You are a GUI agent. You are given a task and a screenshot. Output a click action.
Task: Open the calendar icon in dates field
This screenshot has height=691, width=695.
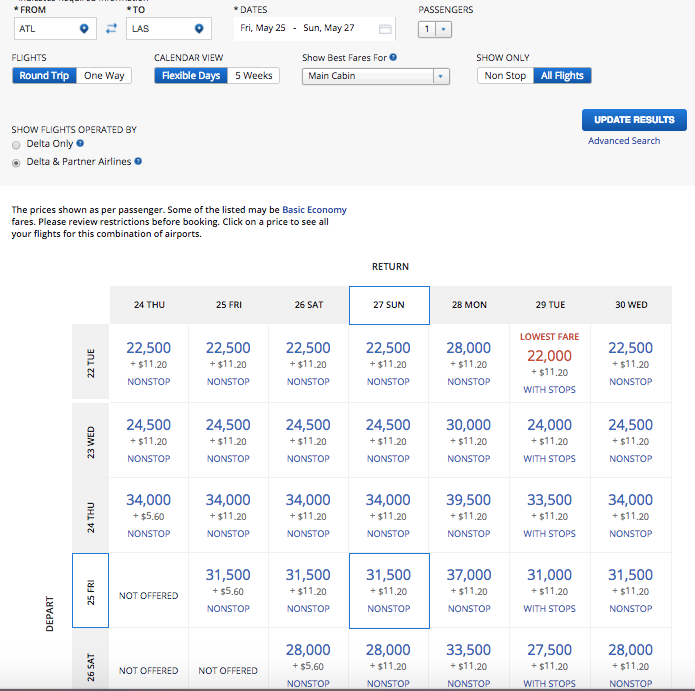point(384,29)
